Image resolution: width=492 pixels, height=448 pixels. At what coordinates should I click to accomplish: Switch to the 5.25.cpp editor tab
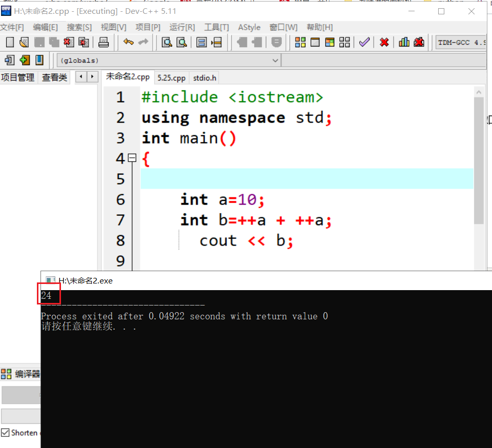[x=171, y=77]
